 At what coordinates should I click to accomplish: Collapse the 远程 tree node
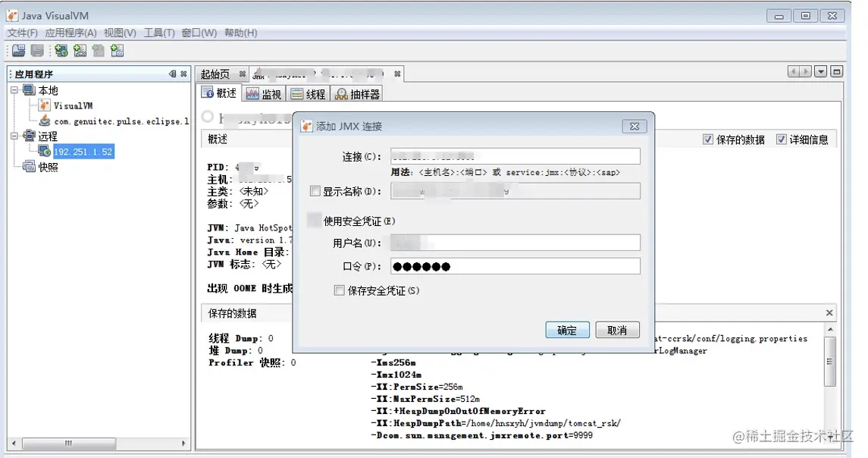pos(15,136)
